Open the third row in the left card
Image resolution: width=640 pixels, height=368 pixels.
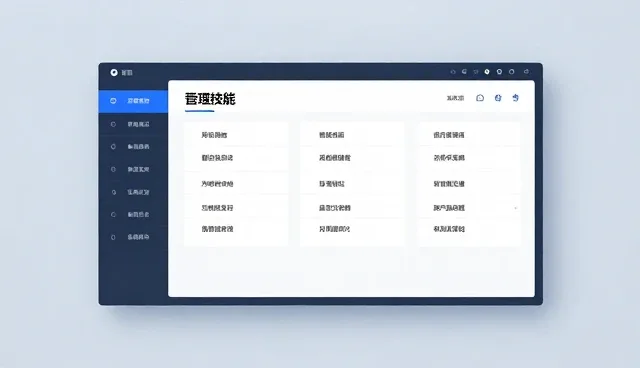coord(236,184)
